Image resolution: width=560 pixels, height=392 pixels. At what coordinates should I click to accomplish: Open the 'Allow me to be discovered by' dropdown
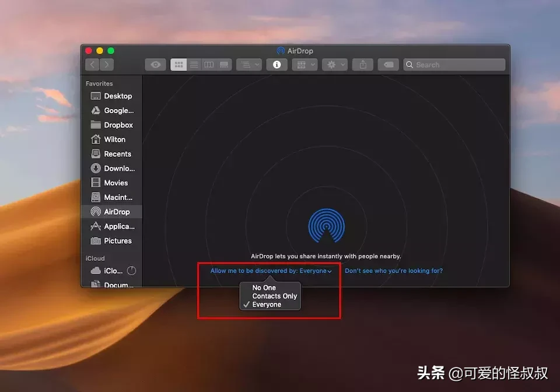pyautogui.click(x=271, y=271)
